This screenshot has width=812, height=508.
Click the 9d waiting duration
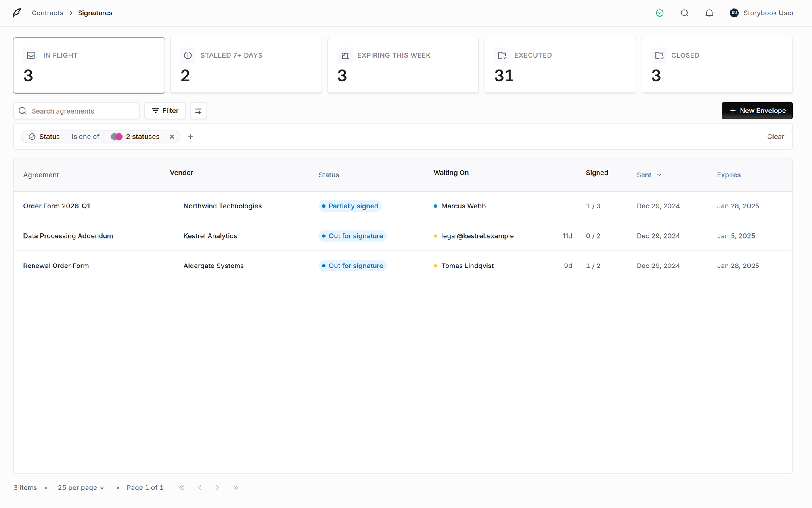(x=568, y=266)
